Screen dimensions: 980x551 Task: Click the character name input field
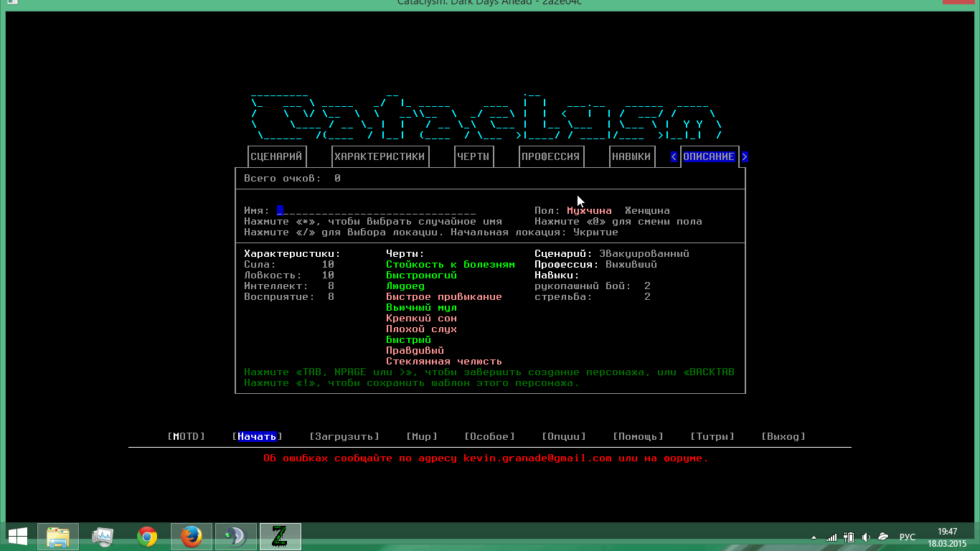(376, 211)
